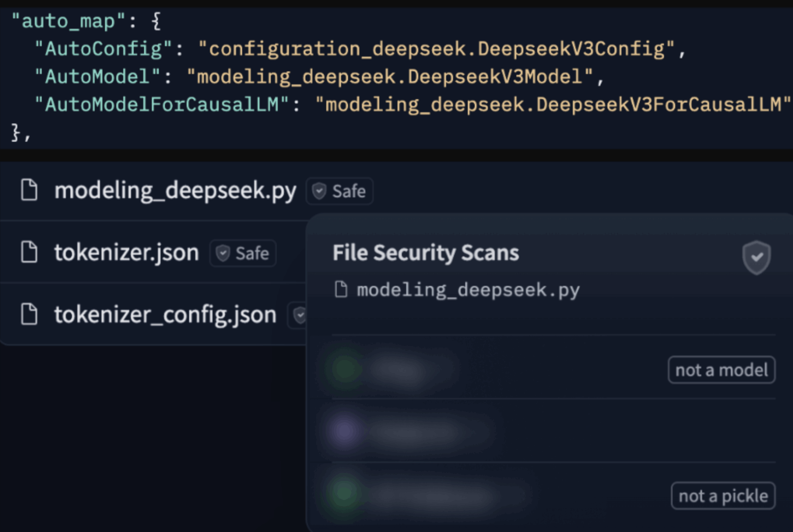
Task: Click the shield icon in tokenizer.json Safe badge
Action: (x=223, y=253)
